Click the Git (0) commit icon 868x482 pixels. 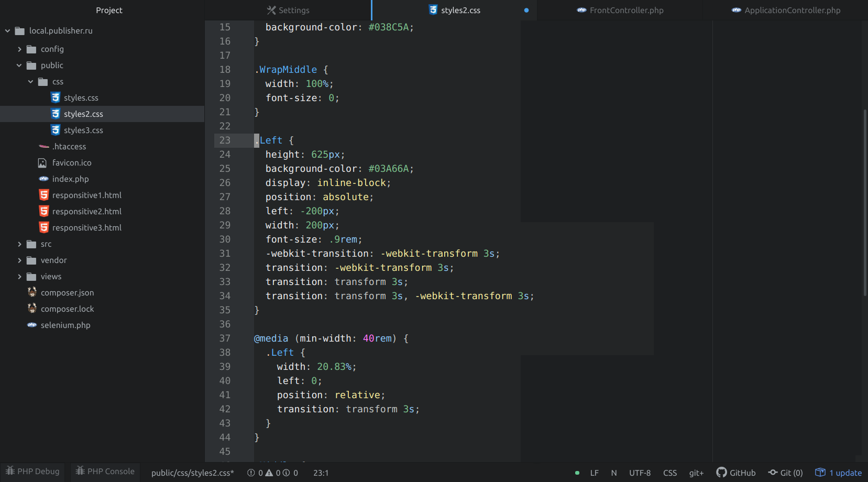[x=773, y=473]
